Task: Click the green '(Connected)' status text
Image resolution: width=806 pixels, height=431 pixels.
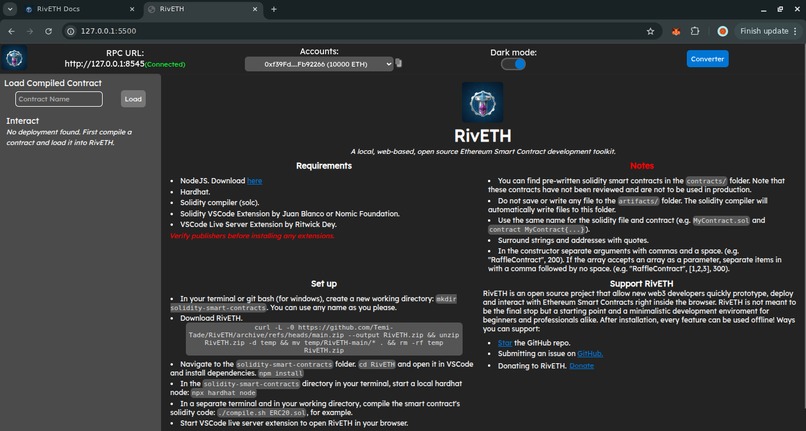Action: [x=165, y=64]
